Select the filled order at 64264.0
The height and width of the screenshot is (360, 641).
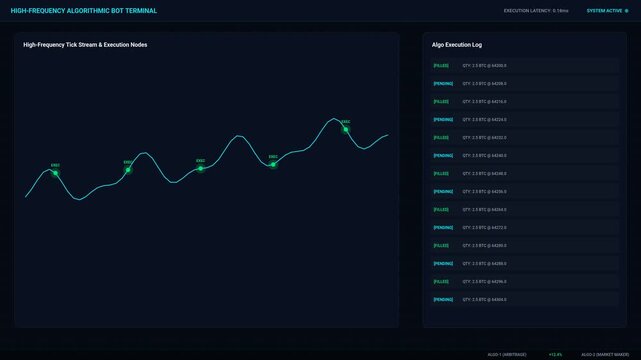click(x=525, y=209)
